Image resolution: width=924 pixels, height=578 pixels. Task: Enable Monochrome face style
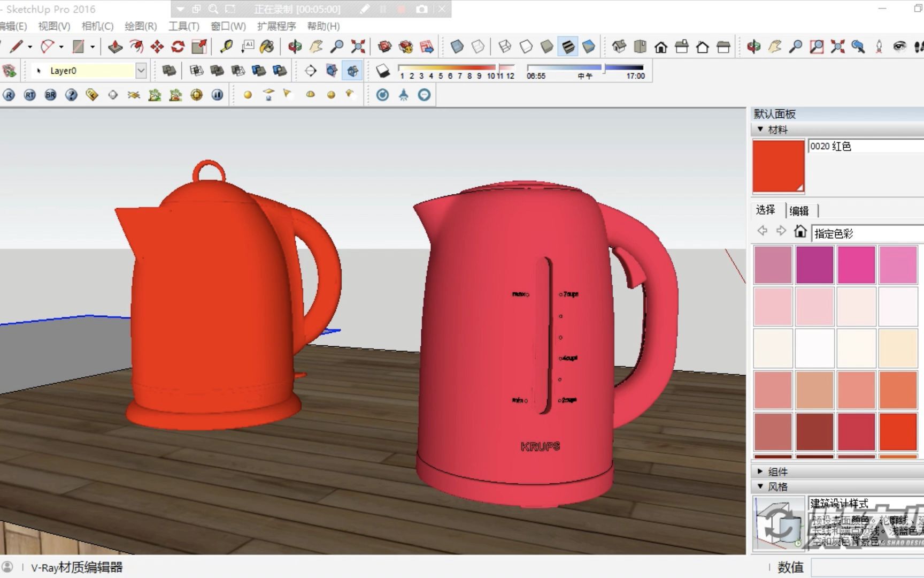pyautogui.click(x=589, y=47)
